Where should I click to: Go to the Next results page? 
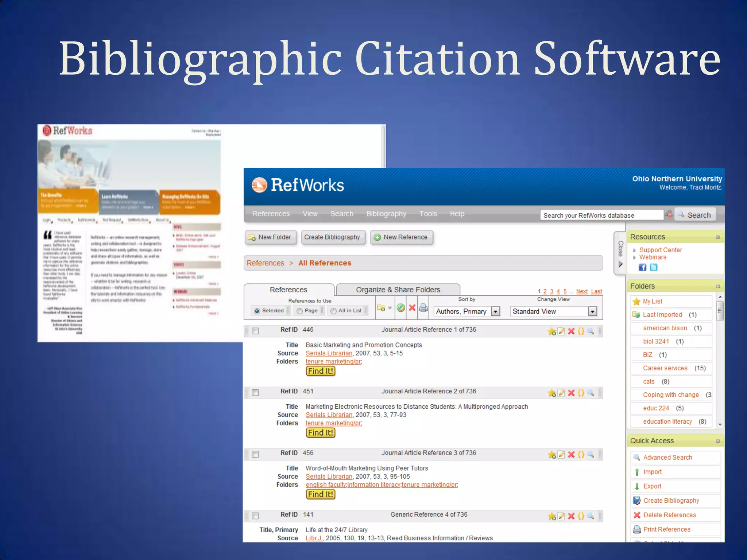582,292
